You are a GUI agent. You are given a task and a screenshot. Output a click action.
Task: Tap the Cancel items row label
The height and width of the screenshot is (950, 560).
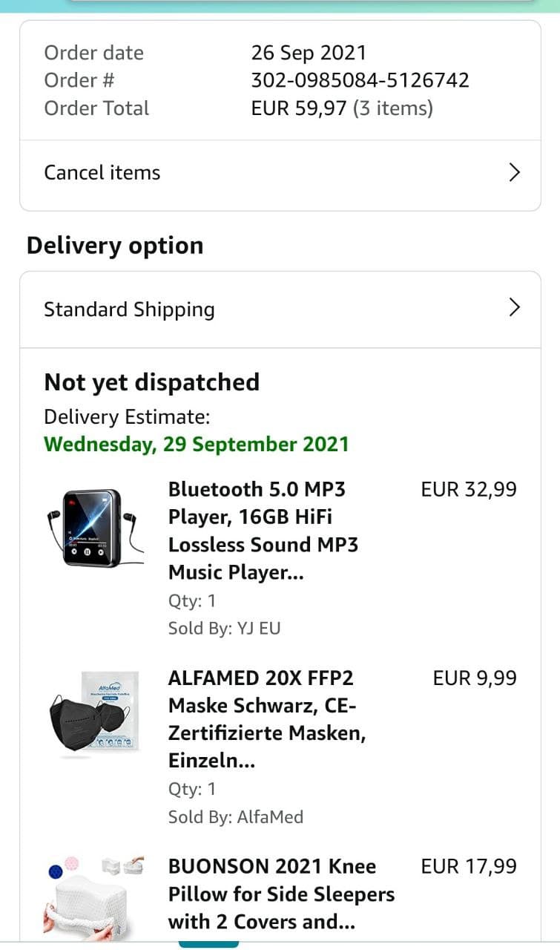click(x=102, y=173)
